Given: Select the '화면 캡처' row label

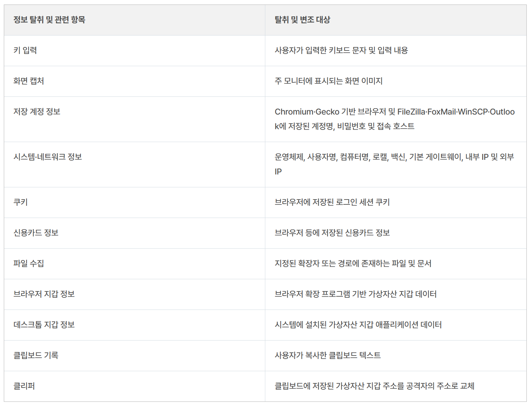Looking at the screenshot, I should tap(29, 81).
